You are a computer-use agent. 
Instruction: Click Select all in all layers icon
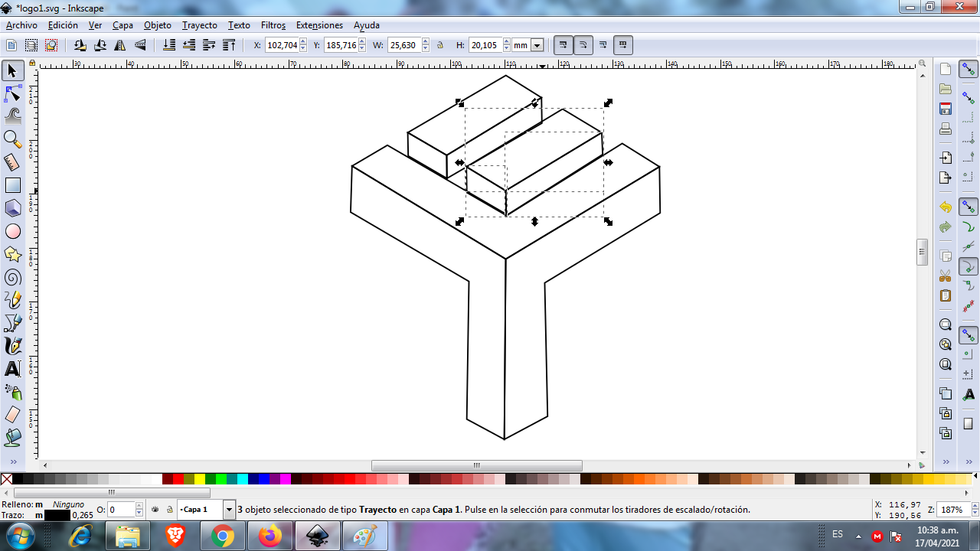(x=31, y=45)
